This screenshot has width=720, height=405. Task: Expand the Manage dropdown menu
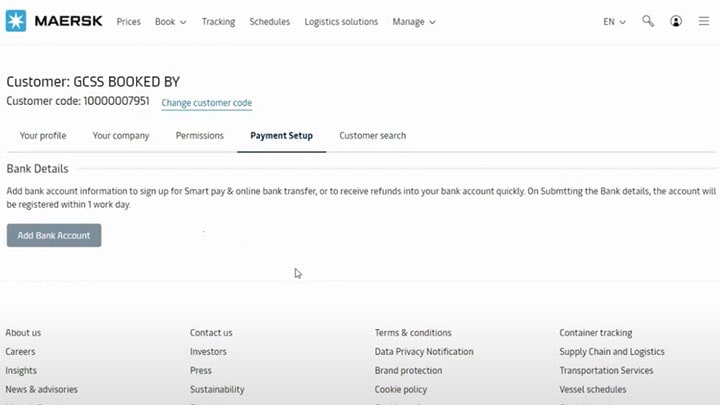pyautogui.click(x=413, y=21)
